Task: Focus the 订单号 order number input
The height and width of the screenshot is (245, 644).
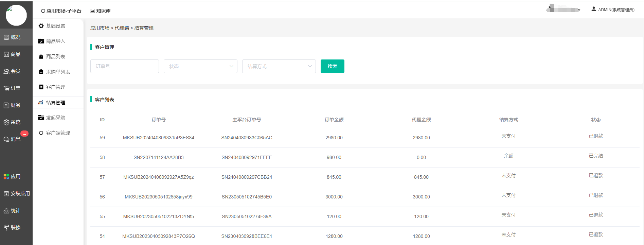Action: pos(125,66)
